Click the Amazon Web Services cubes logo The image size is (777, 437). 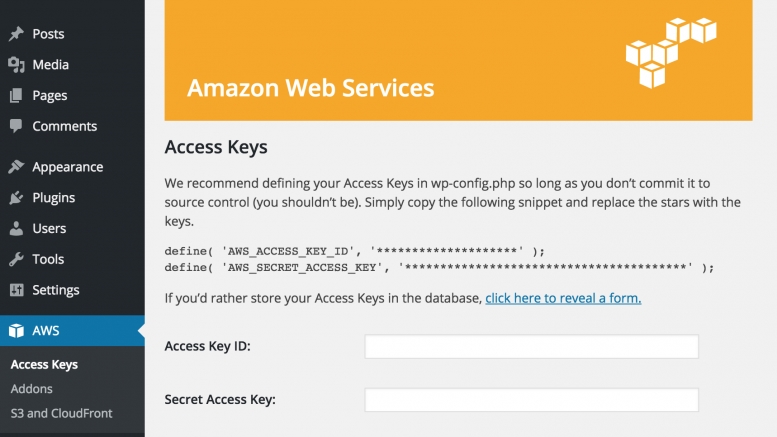pyautogui.click(x=671, y=53)
